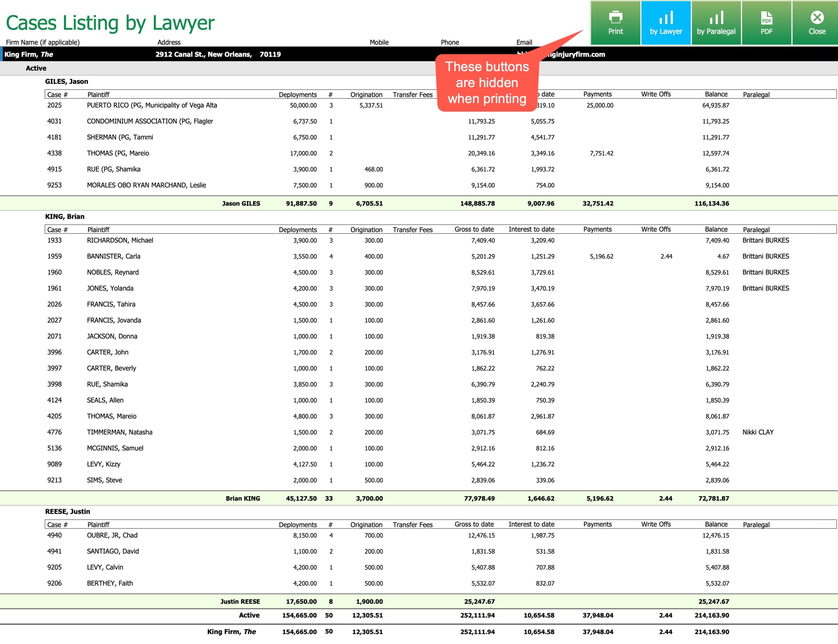The image size is (838, 644).
Task: Click origination amount 5,337.51 for case 2025
Action: coord(371,105)
